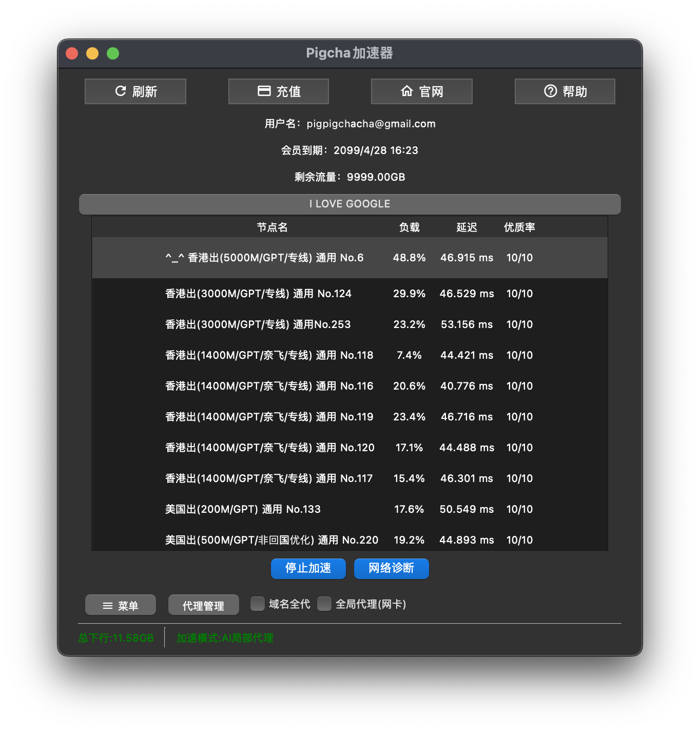The image size is (700, 732).
Task: Close the Pigcha window with red button
Action: pos(72,53)
